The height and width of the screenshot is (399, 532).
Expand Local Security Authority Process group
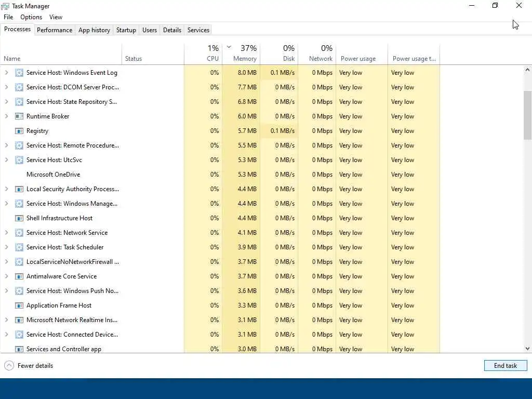point(6,189)
